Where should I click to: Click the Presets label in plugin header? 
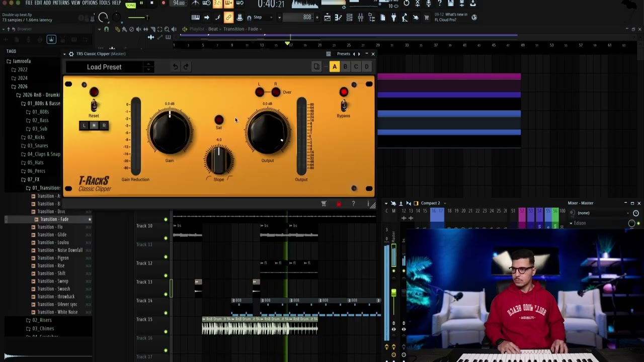click(344, 54)
